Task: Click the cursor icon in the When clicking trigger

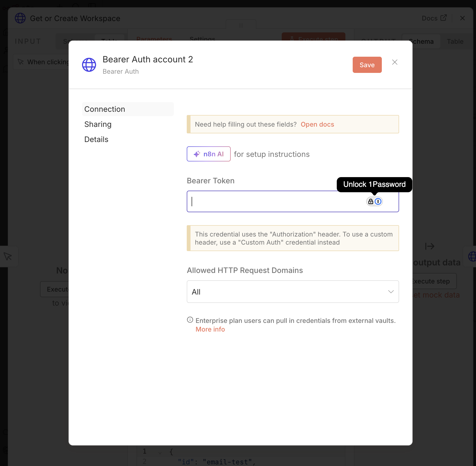Action: pyautogui.click(x=21, y=62)
